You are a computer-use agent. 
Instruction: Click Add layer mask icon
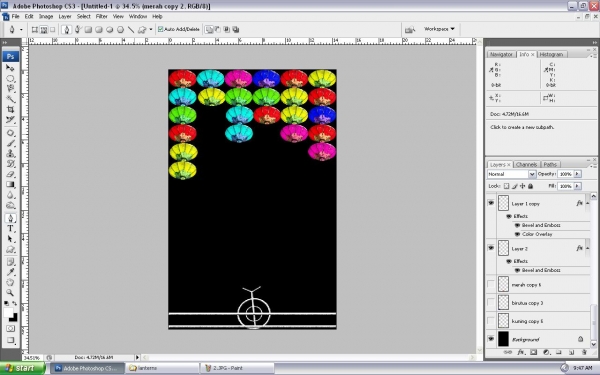[x=533, y=352]
